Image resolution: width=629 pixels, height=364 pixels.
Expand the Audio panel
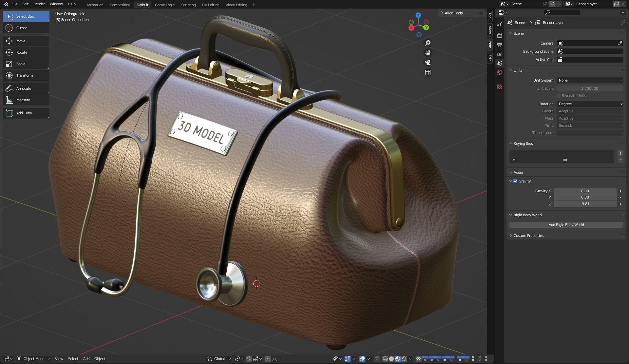tap(518, 172)
